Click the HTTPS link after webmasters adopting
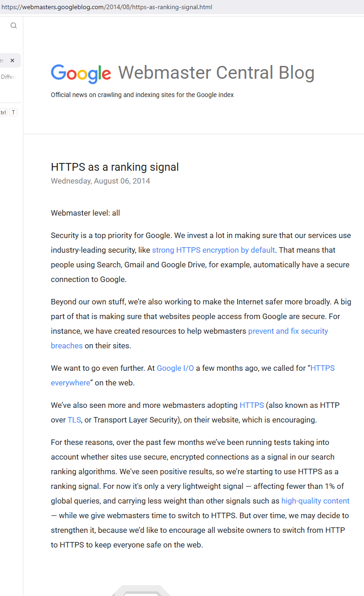This screenshot has width=364, height=596. [x=251, y=405]
